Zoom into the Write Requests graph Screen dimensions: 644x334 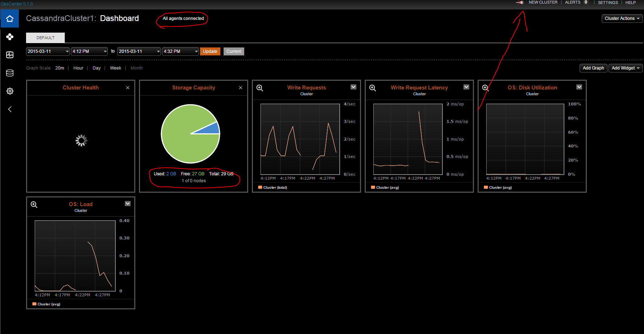coord(260,88)
